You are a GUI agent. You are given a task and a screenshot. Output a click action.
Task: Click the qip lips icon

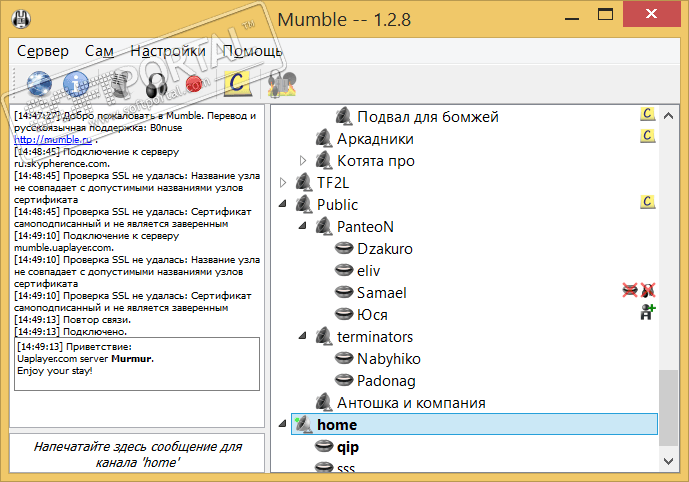tap(324, 446)
